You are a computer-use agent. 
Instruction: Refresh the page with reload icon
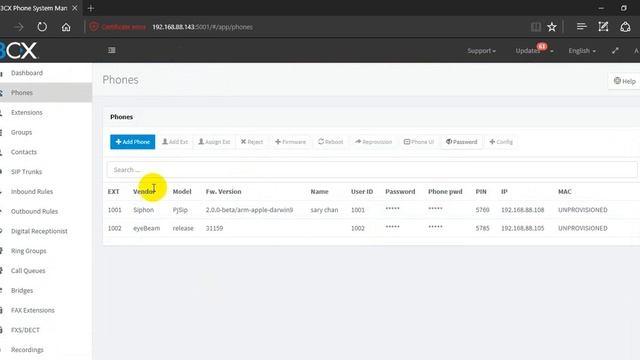(x=42, y=27)
